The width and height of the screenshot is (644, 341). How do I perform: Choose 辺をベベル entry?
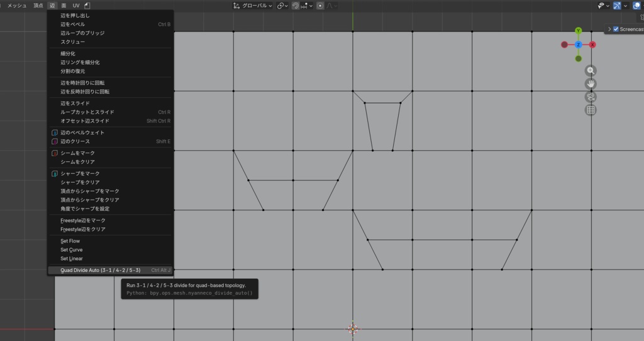[x=111, y=24]
